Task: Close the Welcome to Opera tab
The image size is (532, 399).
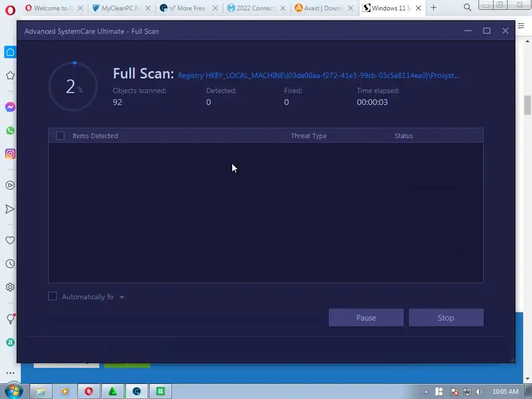Action: (x=80, y=8)
